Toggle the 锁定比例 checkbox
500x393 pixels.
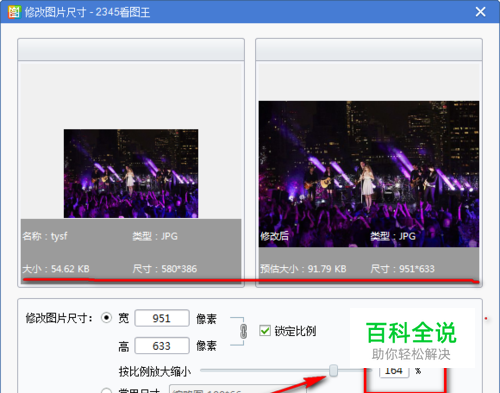(x=265, y=331)
